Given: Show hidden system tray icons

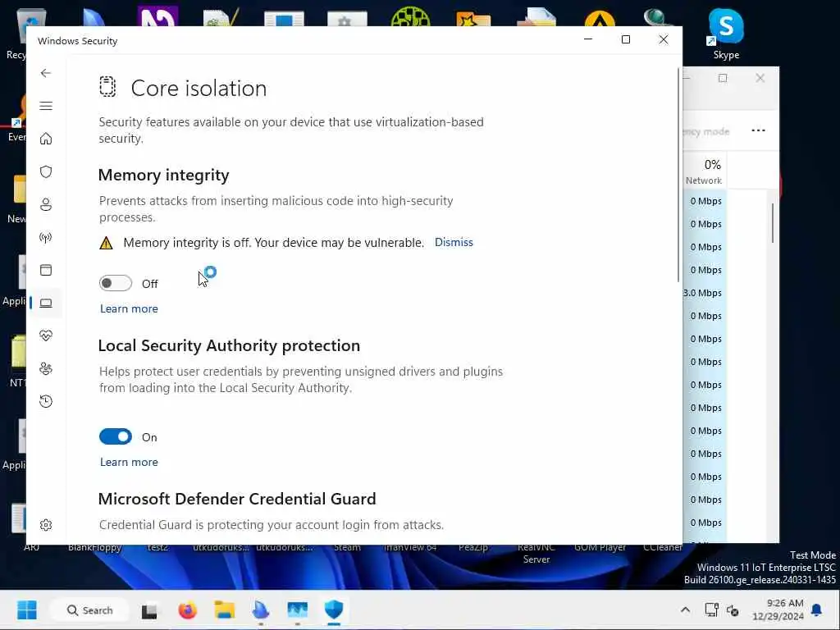Looking at the screenshot, I should [685, 609].
